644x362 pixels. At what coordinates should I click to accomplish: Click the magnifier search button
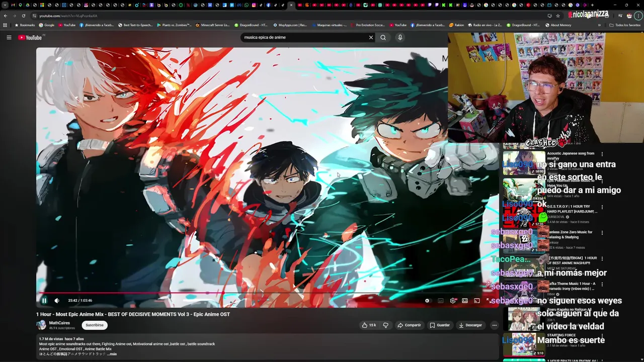tap(383, 37)
